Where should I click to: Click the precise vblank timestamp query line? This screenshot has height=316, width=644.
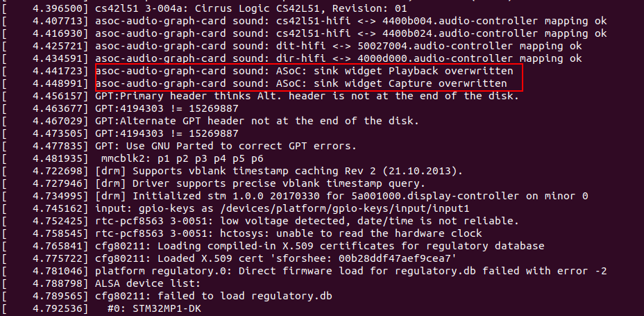pos(260,183)
